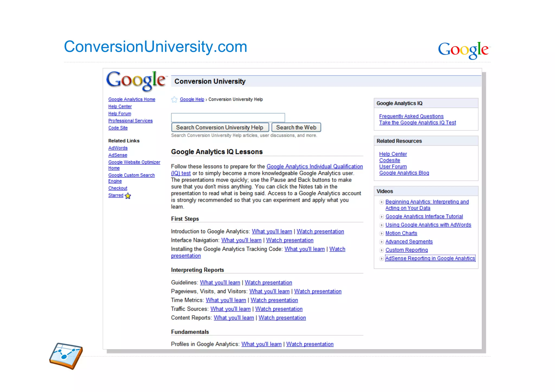Click the ConversionUniversity.com slide title
The image size is (555, 392).
(x=156, y=47)
